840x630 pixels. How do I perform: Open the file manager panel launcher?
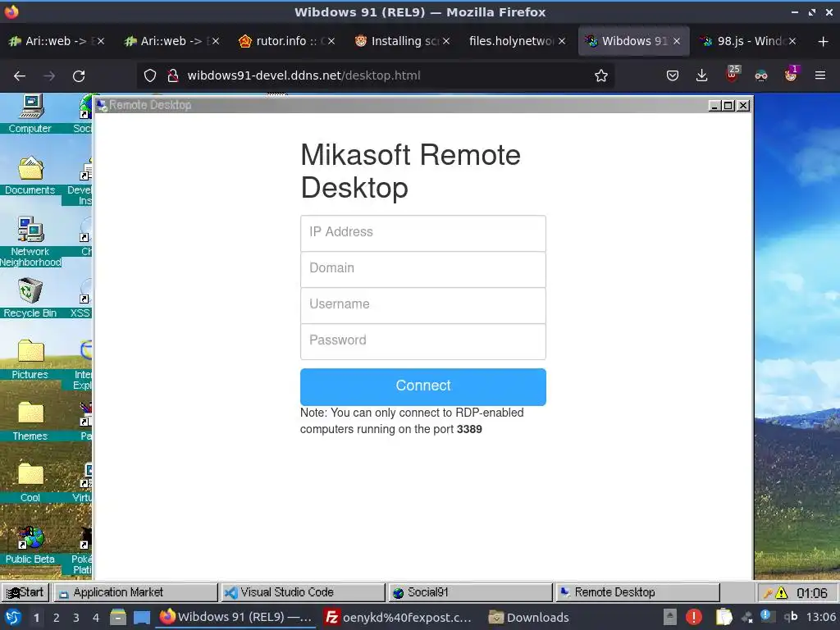(x=118, y=617)
